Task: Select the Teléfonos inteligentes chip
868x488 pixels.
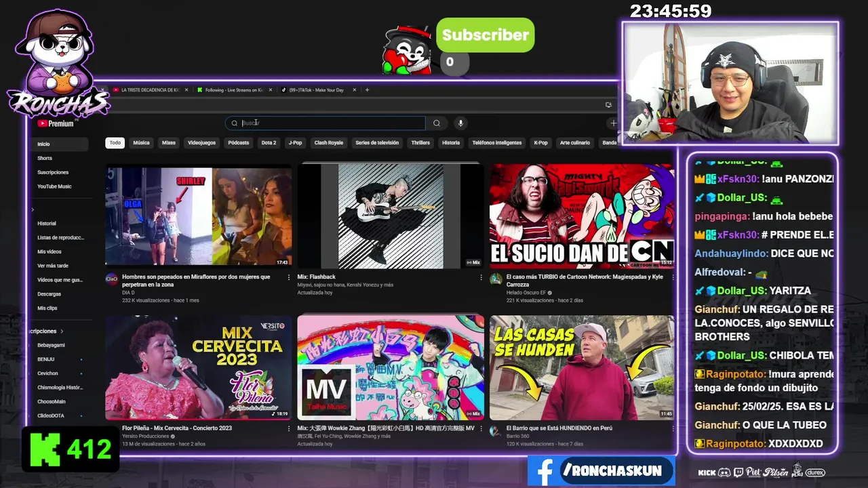Action: (497, 142)
